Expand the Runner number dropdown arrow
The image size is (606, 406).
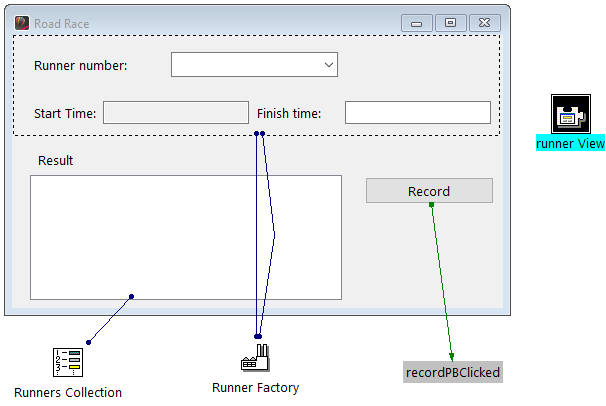[x=329, y=65]
